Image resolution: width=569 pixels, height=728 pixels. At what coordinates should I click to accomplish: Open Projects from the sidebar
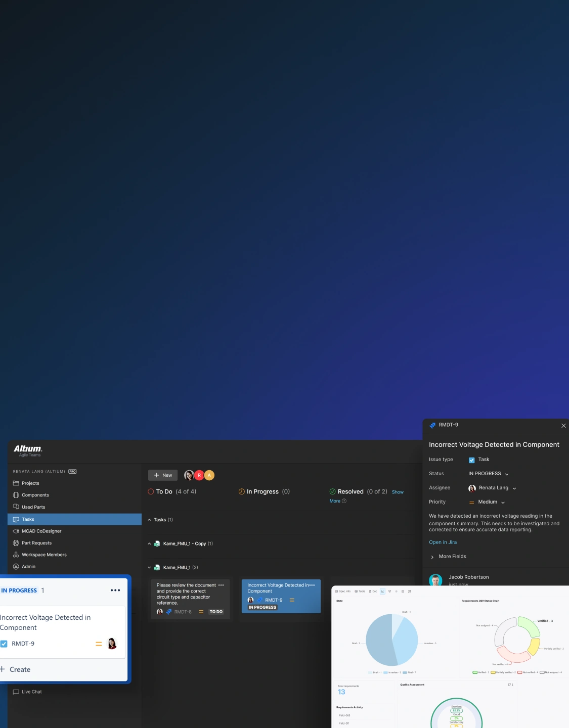[30, 483]
